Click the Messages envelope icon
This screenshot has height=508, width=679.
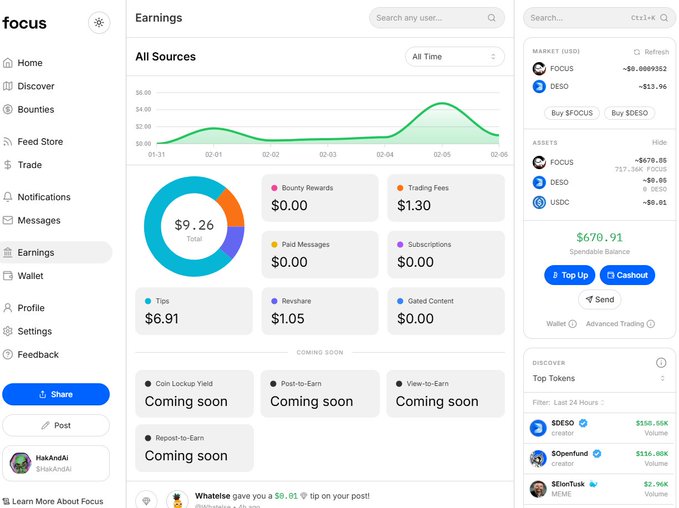tap(8, 220)
